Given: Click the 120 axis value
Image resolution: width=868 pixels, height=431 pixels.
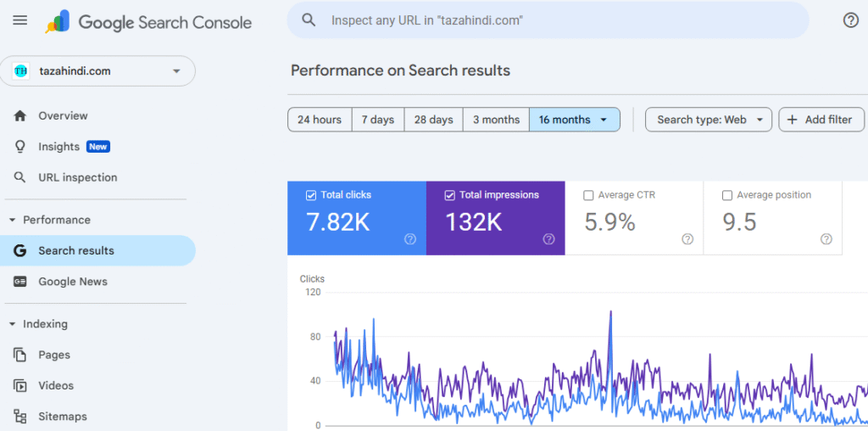Looking at the screenshot, I should 314,292.
